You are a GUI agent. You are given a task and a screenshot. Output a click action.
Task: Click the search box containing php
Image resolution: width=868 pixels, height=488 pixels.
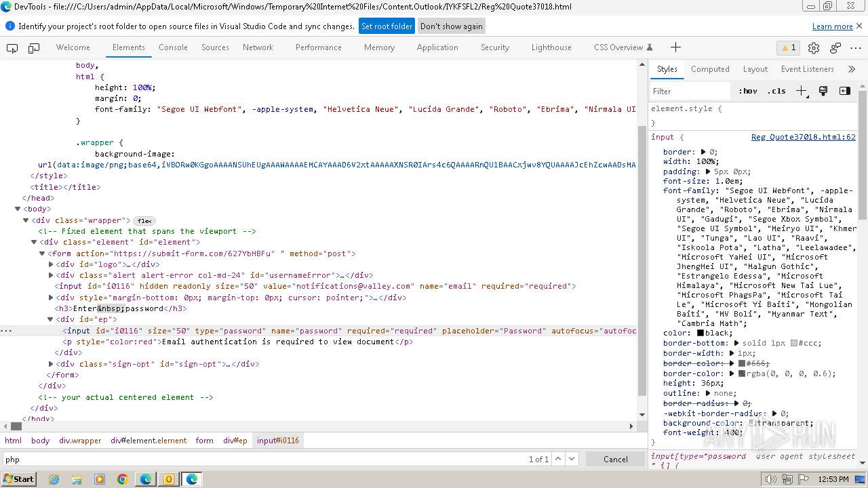264,459
